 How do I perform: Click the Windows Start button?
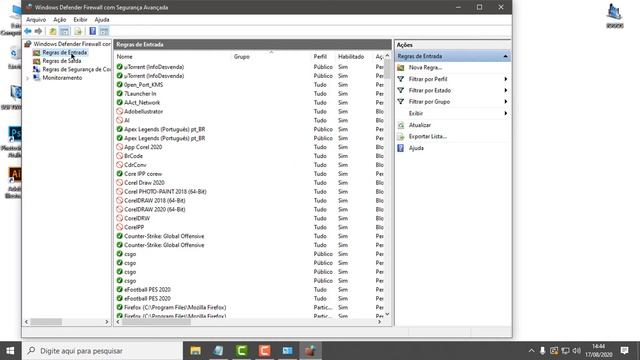[x=11, y=351]
